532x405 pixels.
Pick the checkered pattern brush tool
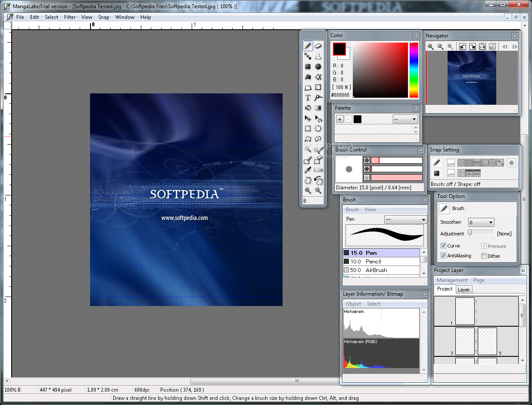pos(308,56)
